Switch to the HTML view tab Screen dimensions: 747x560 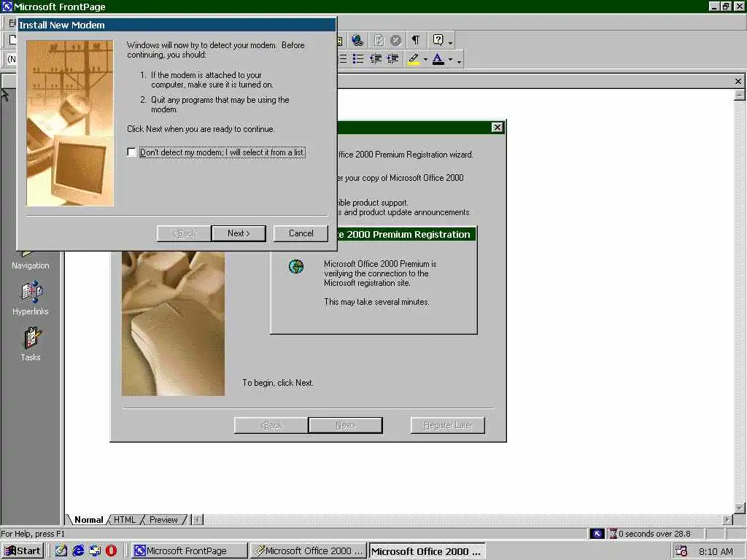click(x=124, y=519)
